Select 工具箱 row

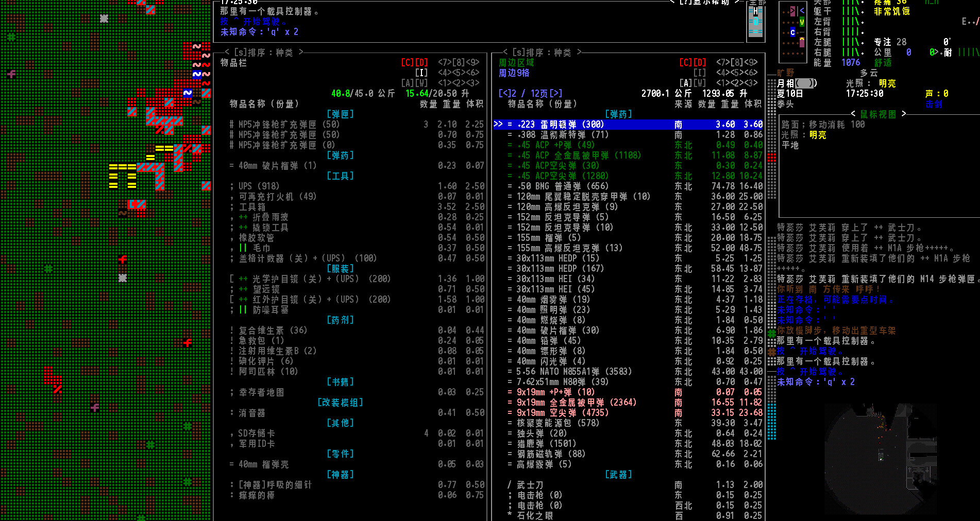click(x=356, y=207)
